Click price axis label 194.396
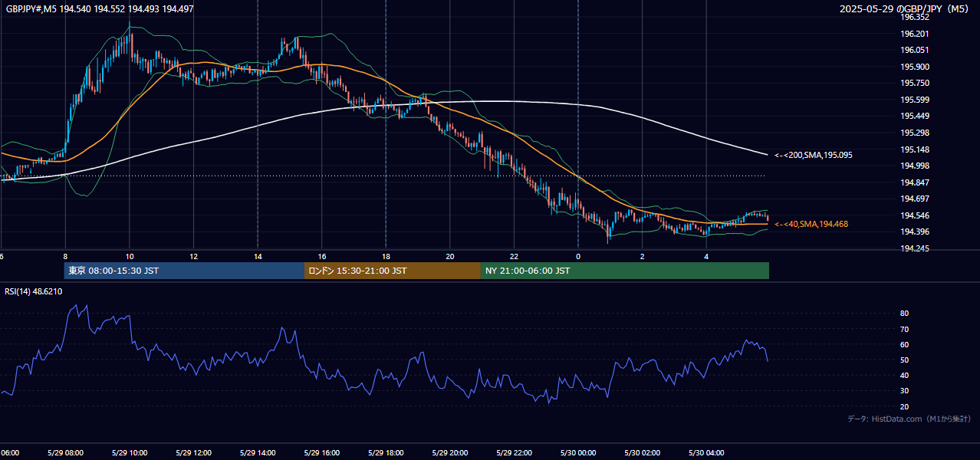 coord(915,232)
